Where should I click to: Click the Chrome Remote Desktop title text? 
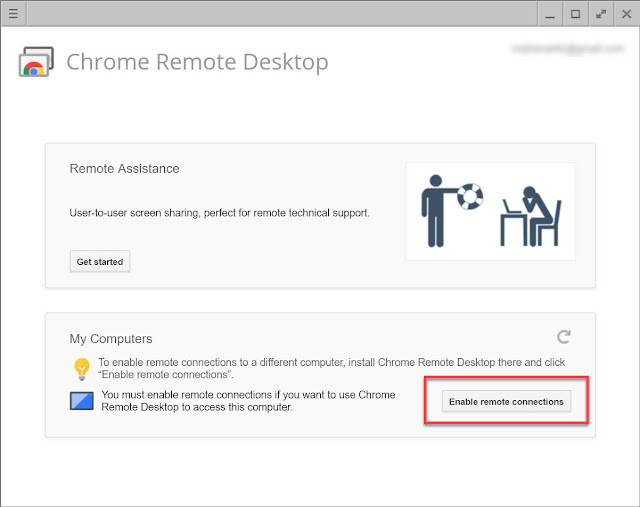pos(198,62)
